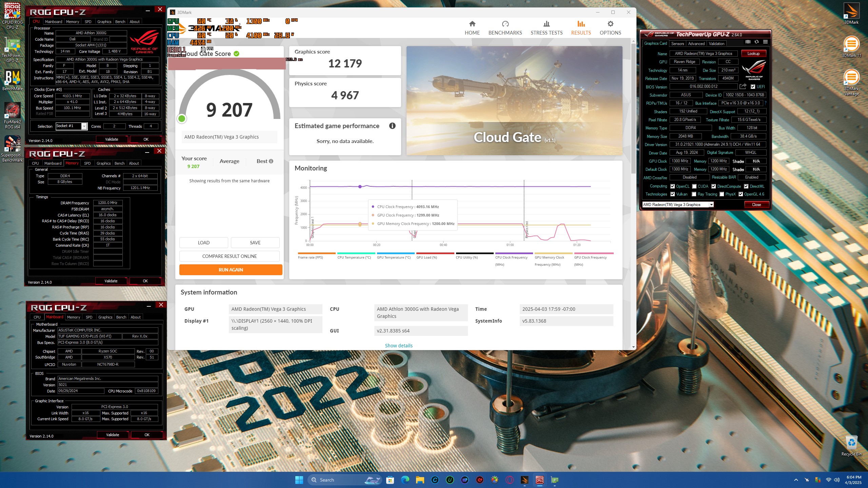Toggle the OpenGL 4.6 checkbox in GPU-Z
The width and height of the screenshot is (868, 488).
point(741,194)
